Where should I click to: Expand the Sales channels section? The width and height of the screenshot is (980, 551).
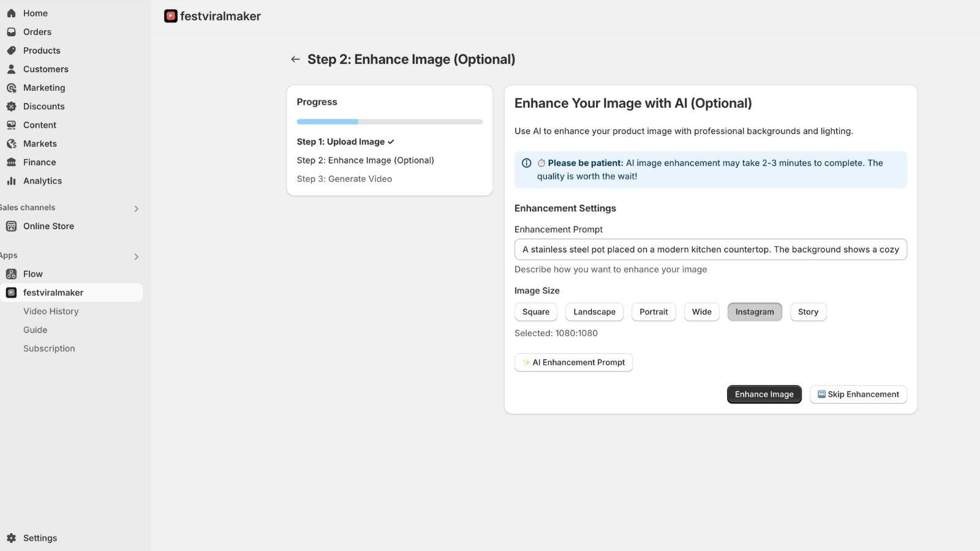click(136, 208)
